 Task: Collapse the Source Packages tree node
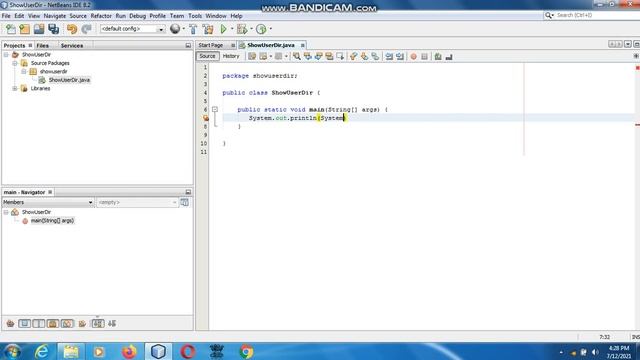[15, 63]
